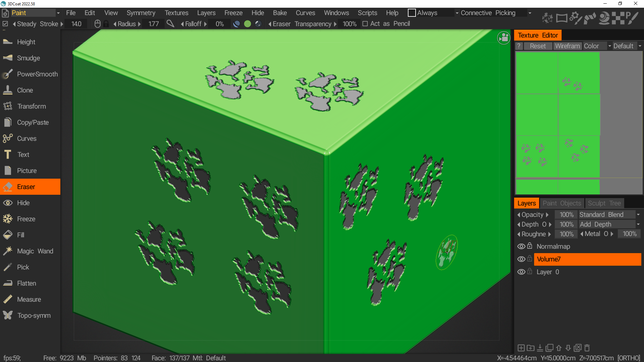Click the add layer folder icon

(x=530, y=348)
